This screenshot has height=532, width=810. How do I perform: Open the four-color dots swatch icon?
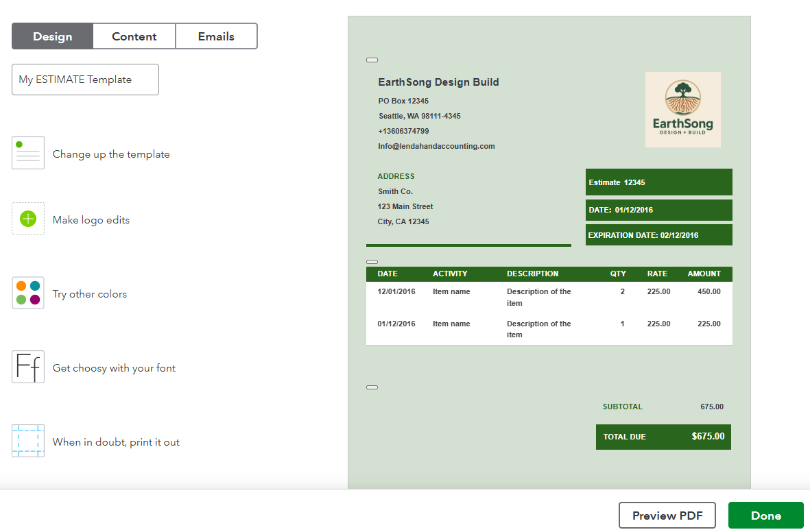(x=28, y=293)
